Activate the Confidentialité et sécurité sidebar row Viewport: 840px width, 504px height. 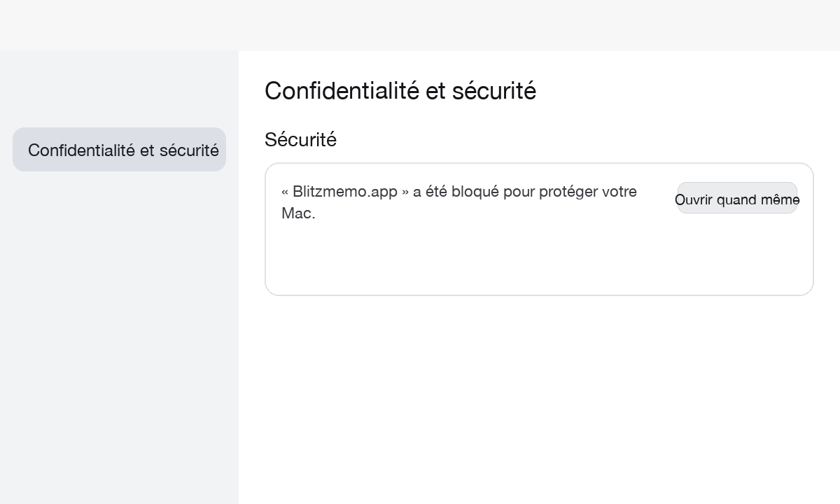tap(119, 150)
